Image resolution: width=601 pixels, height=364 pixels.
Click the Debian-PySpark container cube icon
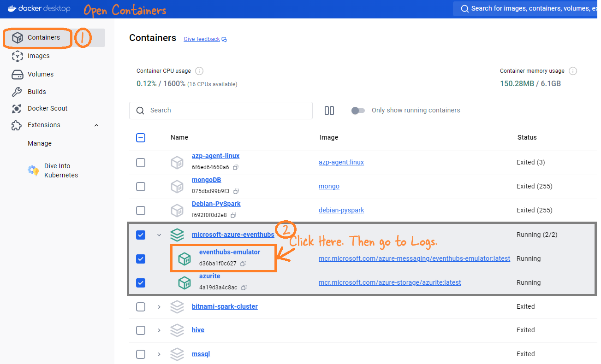(177, 210)
